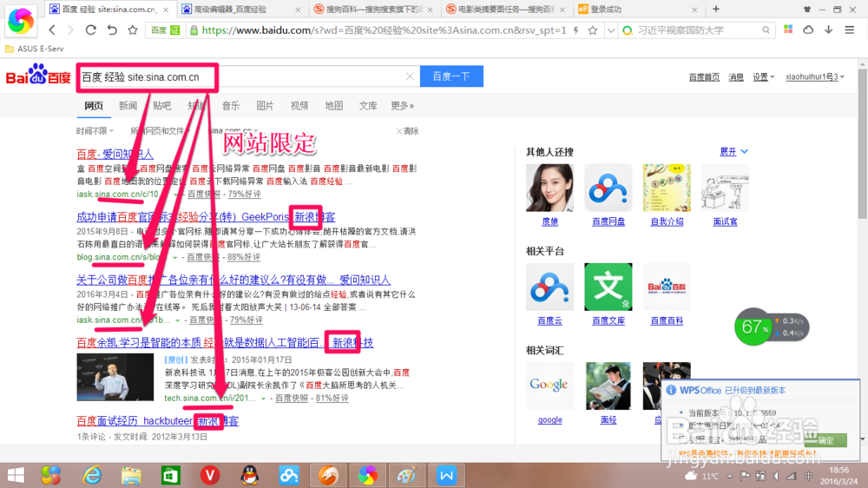Click 百度快照 link of tech.sina.com.cn result
868x488 pixels.
291,399
